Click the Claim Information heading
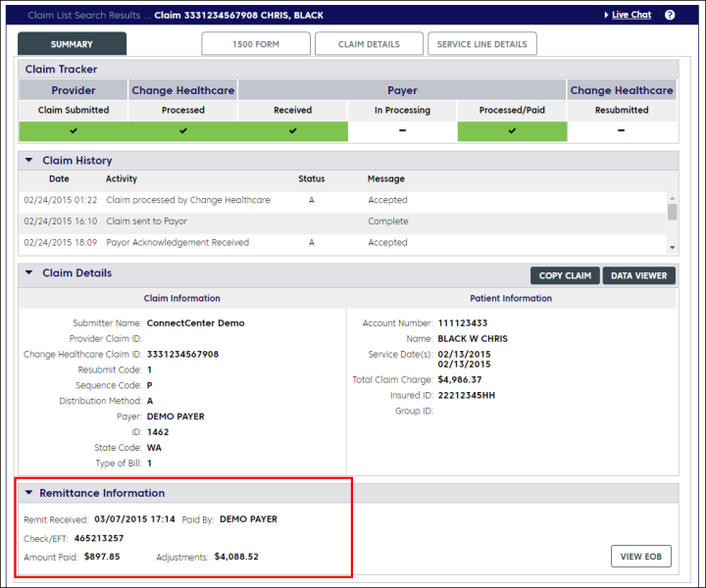The width and height of the screenshot is (706, 588). pyautogui.click(x=182, y=298)
